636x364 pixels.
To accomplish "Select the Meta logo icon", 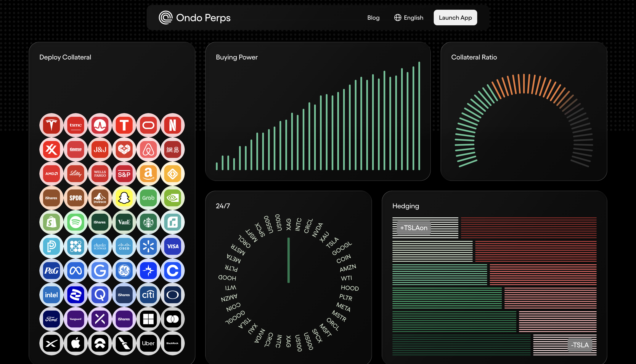I will [x=75, y=271].
